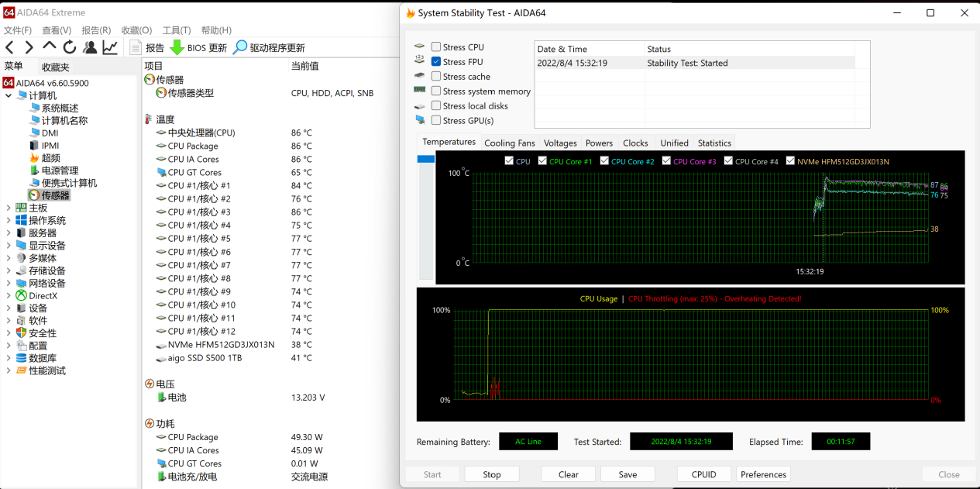Hide the CPU Core #1 graph line
Screen dimensions: 980x489
(541, 161)
